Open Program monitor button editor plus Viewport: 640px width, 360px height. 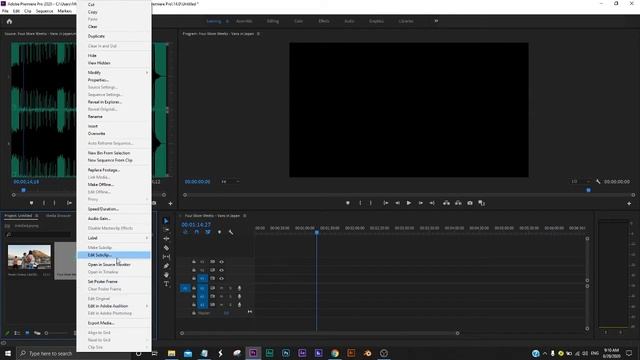pos(629,203)
